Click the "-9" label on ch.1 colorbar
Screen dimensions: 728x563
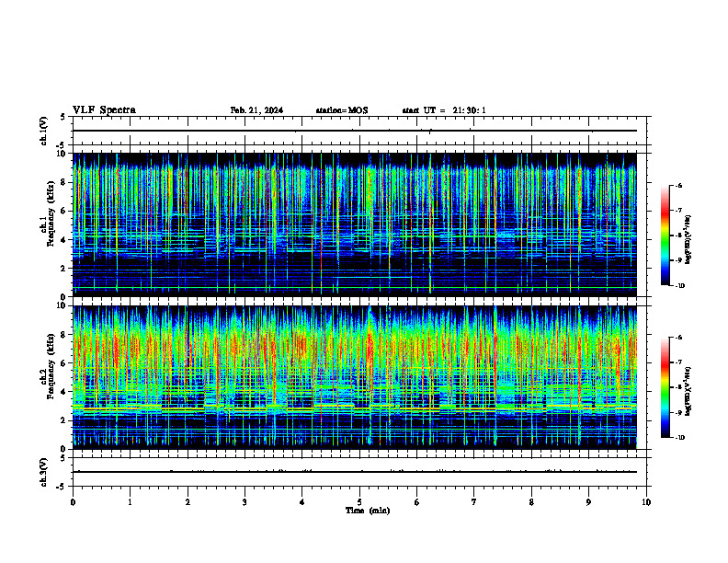point(679,260)
